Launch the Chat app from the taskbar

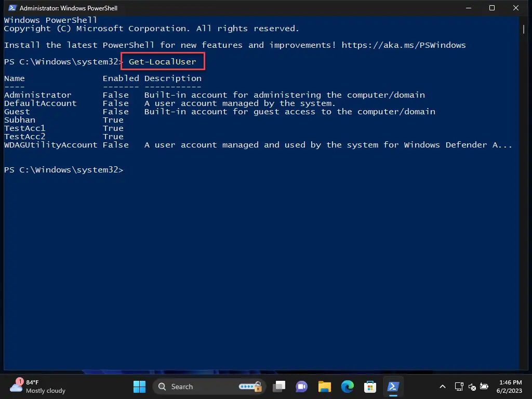click(x=301, y=387)
